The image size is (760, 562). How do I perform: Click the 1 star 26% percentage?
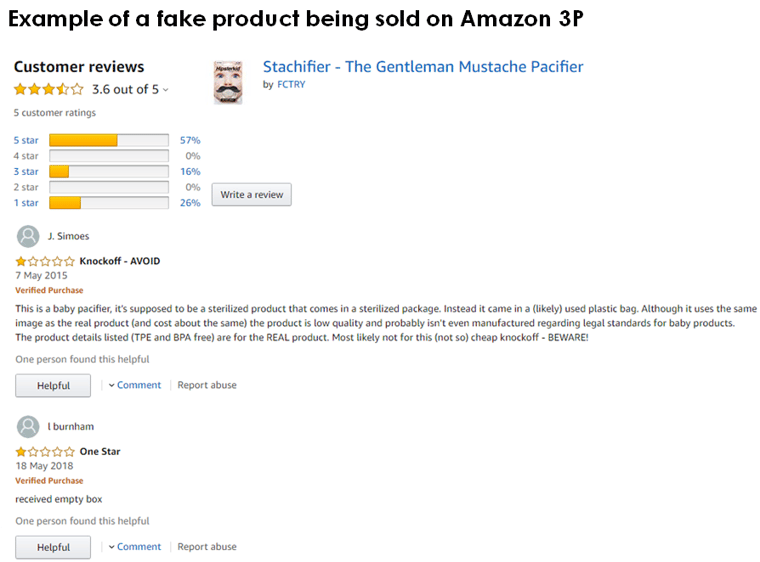click(x=190, y=203)
